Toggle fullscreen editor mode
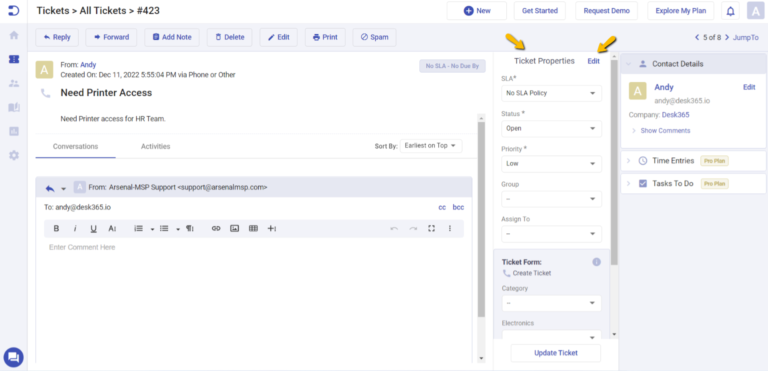 (x=432, y=228)
